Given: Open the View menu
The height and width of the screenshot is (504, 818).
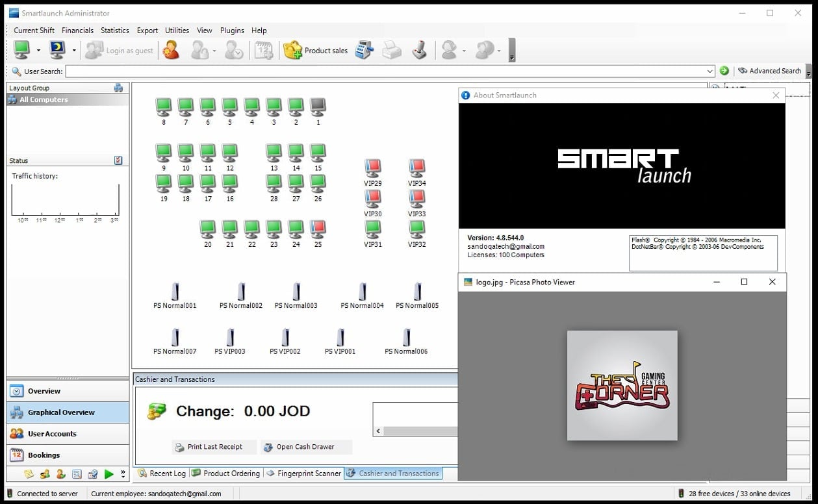Looking at the screenshot, I should tap(205, 31).
